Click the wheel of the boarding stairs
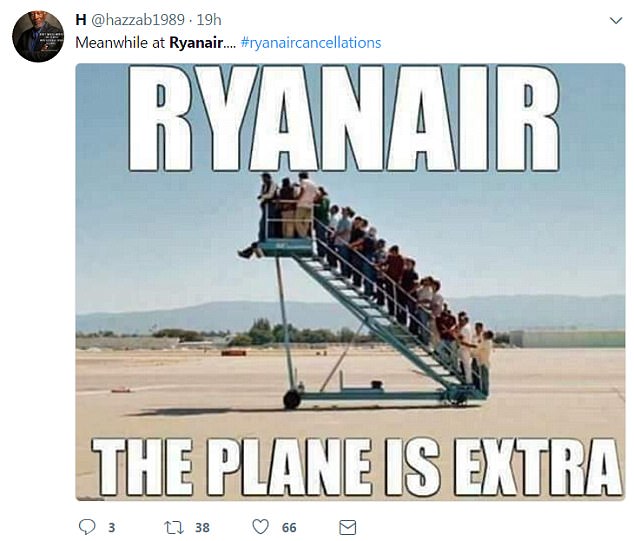Viewport: 634px width, 541px height. pos(292,399)
